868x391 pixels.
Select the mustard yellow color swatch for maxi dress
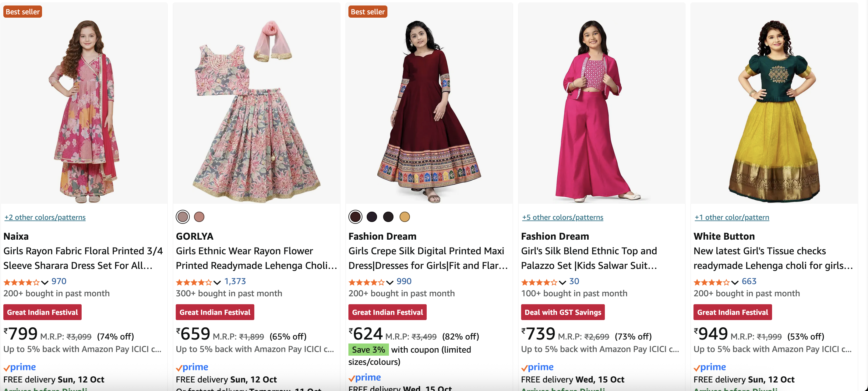(x=404, y=217)
